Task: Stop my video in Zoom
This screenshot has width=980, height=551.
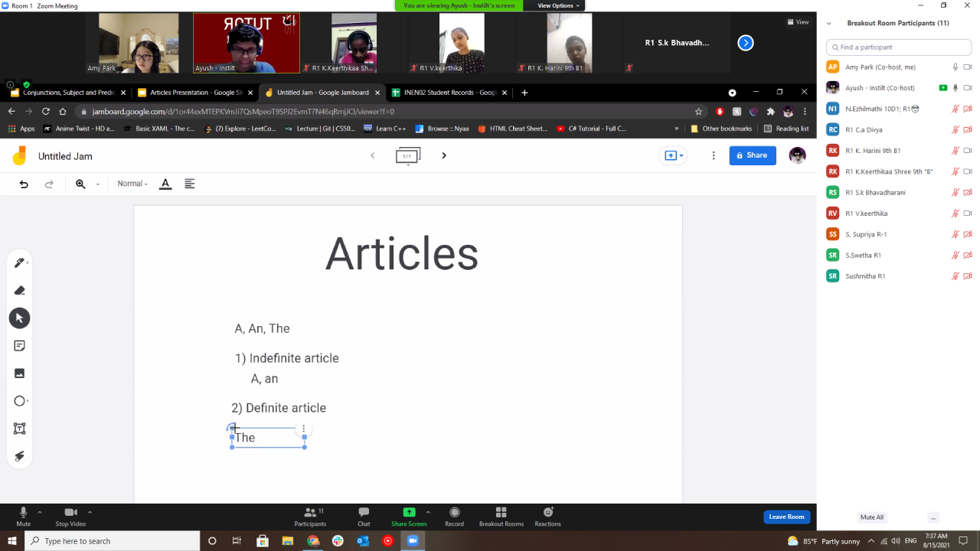Action: (70, 517)
